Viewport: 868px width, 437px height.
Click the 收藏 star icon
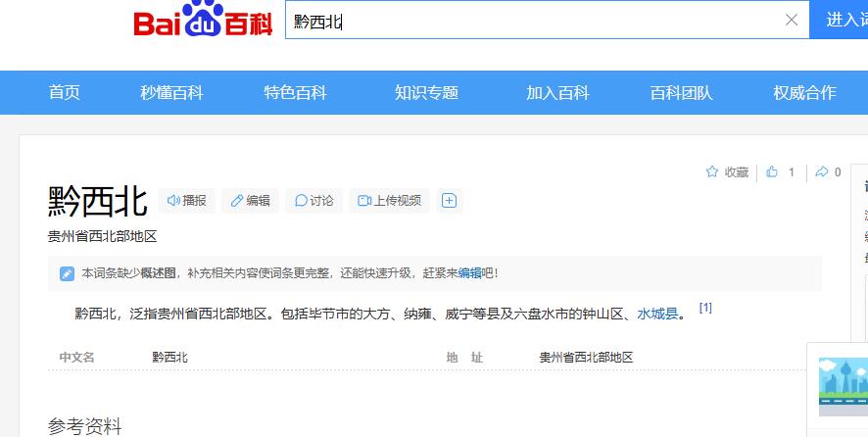(x=712, y=172)
